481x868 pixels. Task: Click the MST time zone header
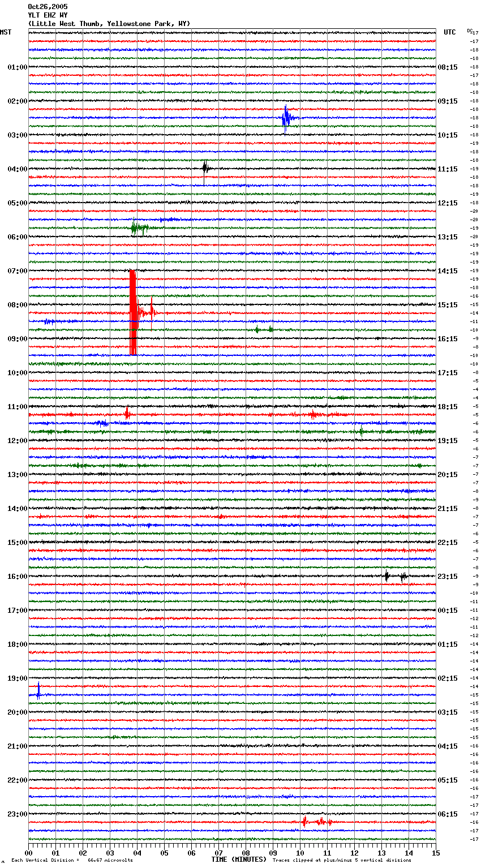(x=6, y=32)
